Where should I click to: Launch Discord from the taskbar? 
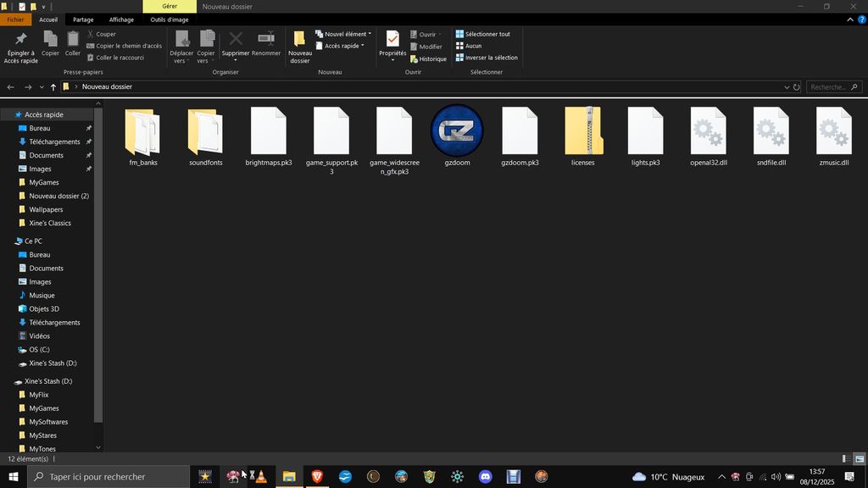485,477
